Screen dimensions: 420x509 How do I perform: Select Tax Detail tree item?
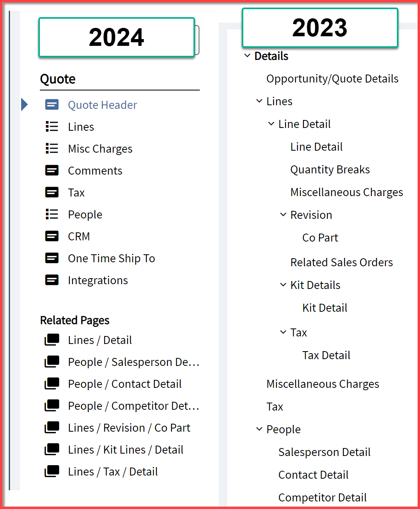point(326,356)
